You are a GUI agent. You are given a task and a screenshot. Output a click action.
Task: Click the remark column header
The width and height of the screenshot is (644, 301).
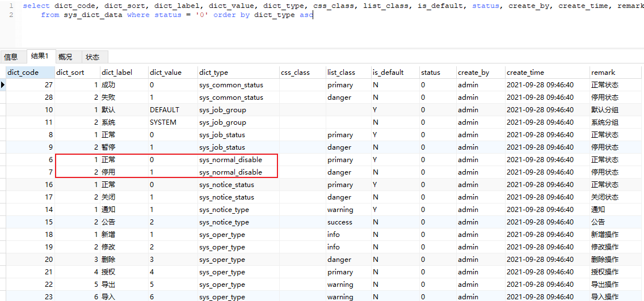617,73
